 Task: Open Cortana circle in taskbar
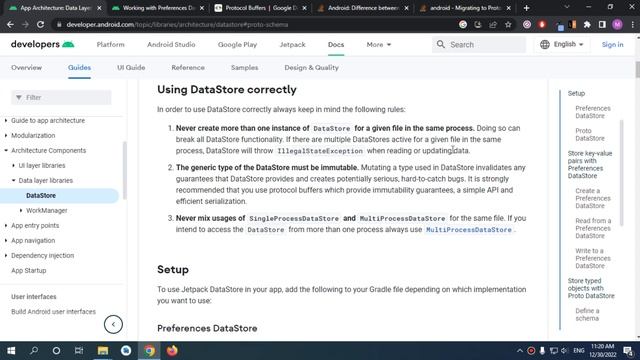coord(56,351)
